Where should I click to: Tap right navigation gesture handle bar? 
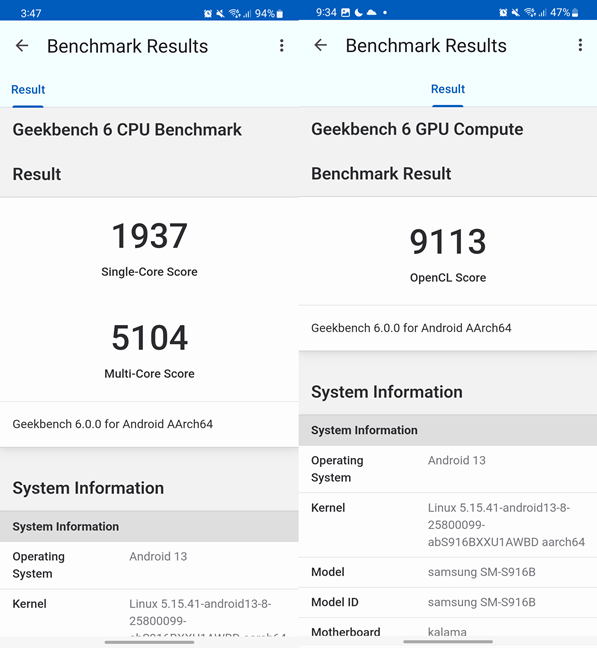click(x=448, y=642)
